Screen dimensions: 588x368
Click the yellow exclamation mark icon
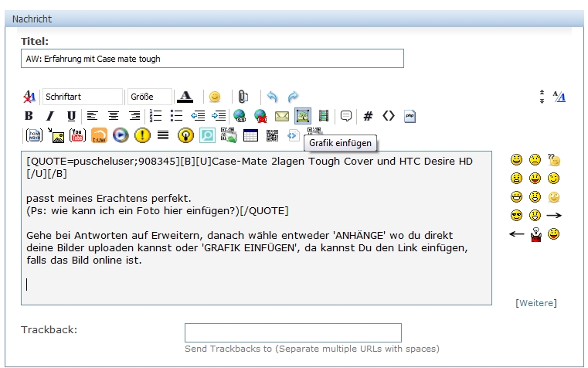pos(142,135)
